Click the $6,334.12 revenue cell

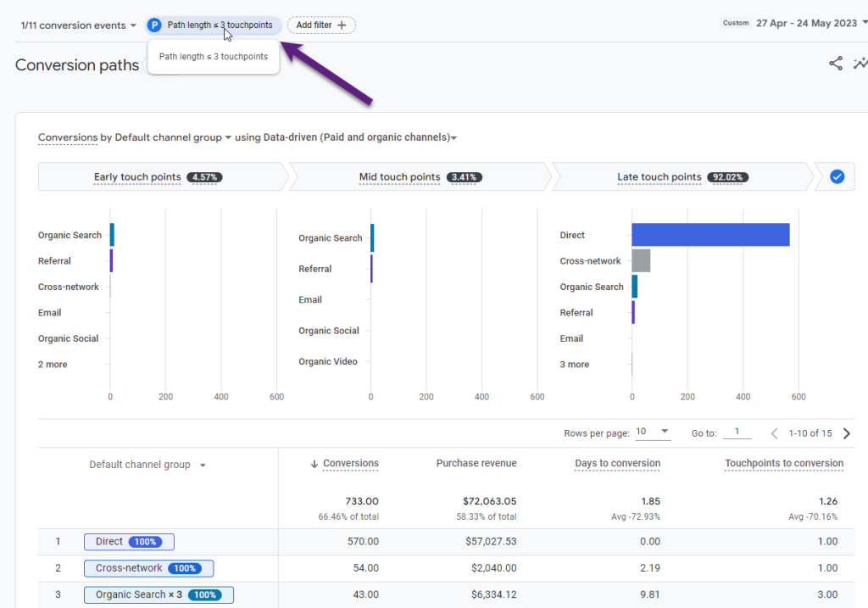[494, 594]
